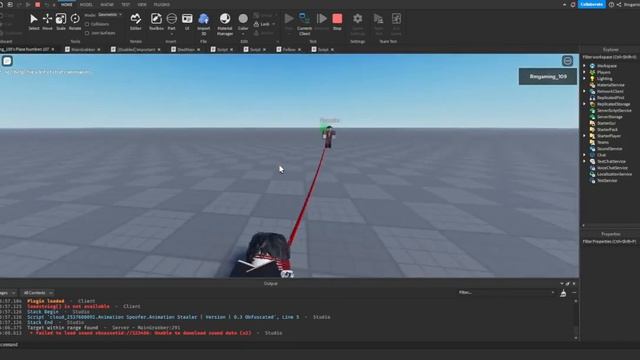Open the UI editor button

click(x=187, y=21)
